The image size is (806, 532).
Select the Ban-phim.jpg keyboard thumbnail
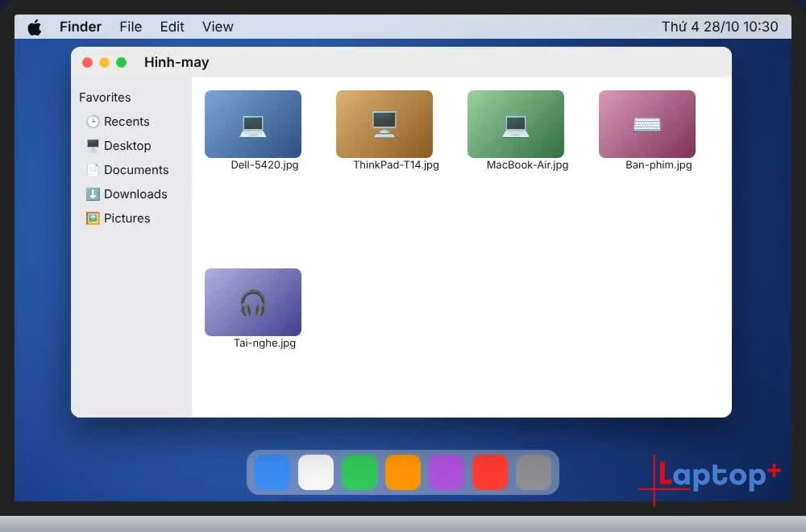(647, 124)
